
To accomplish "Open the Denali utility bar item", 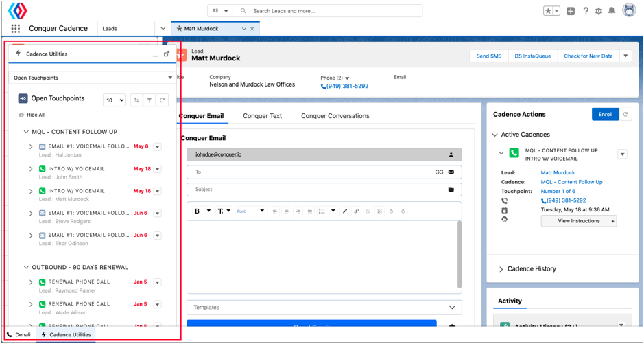I will (x=19, y=334).
